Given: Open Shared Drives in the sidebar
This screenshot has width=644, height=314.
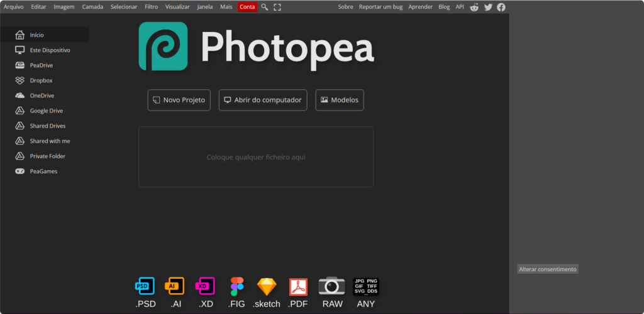Looking at the screenshot, I should (45, 126).
